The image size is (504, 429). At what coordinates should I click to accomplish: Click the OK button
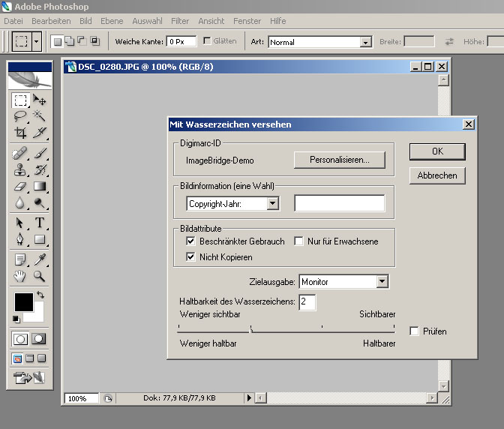coord(437,151)
